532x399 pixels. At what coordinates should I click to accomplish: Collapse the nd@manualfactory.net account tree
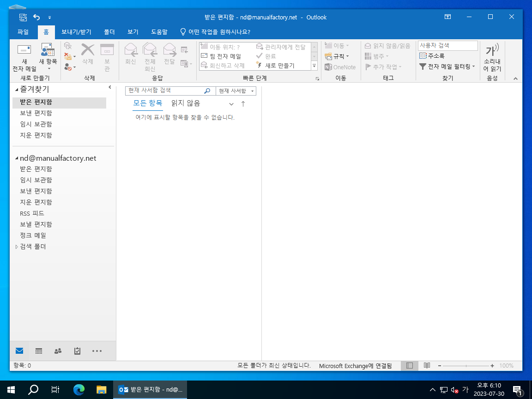[16, 158]
